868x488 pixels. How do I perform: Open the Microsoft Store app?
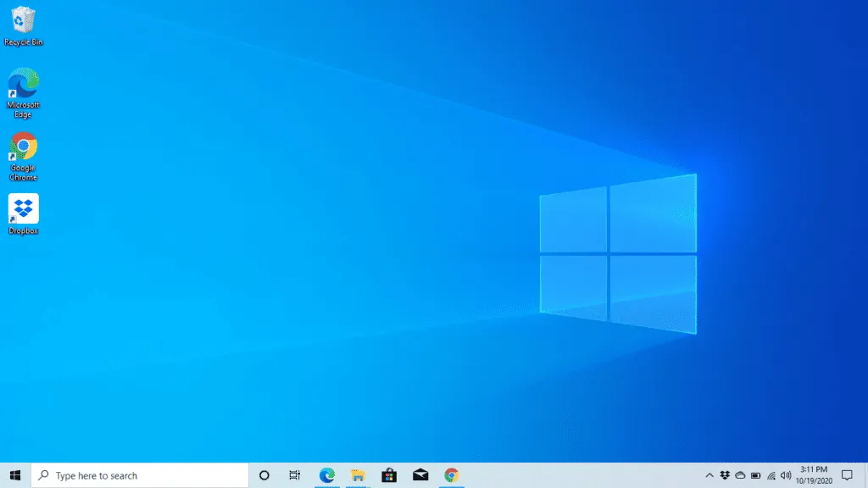click(389, 475)
